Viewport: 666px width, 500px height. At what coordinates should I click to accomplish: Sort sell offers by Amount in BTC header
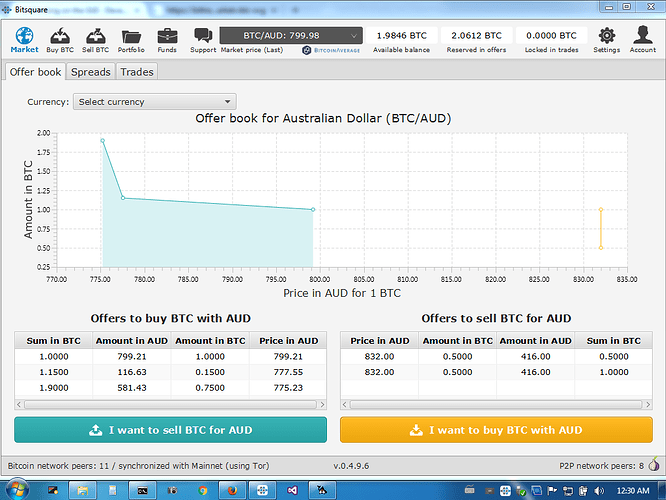[x=457, y=341]
